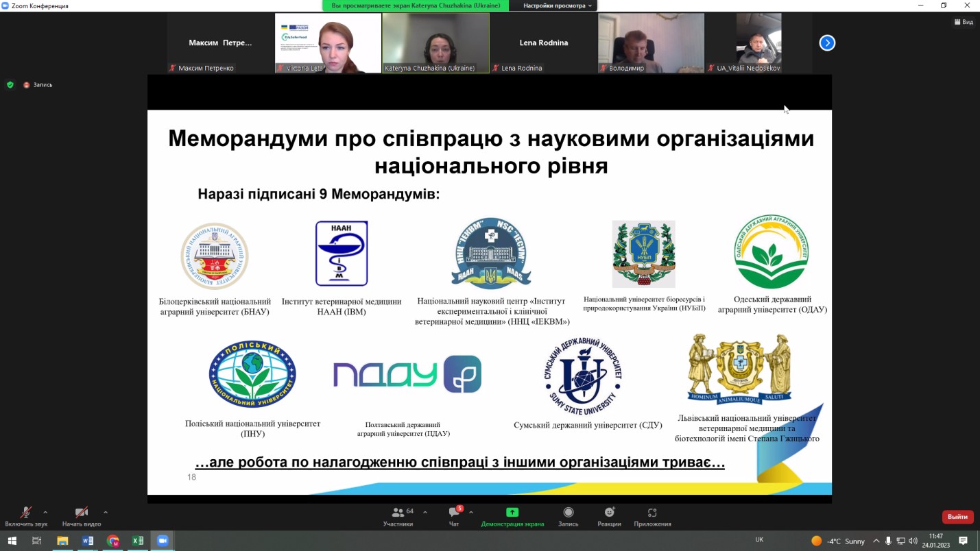
Task: Expand the arrow next to Чат
Action: click(471, 512)
